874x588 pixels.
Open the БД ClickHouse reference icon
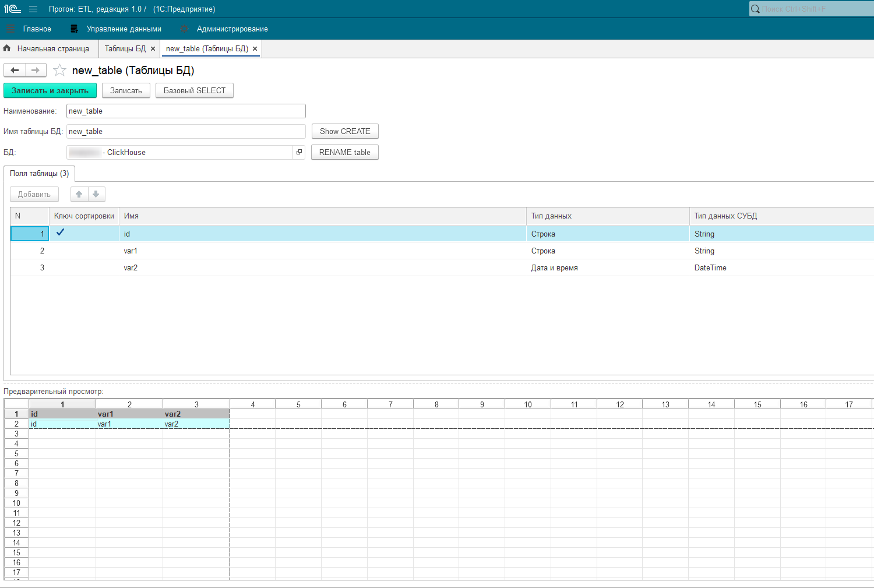[299, 152]
